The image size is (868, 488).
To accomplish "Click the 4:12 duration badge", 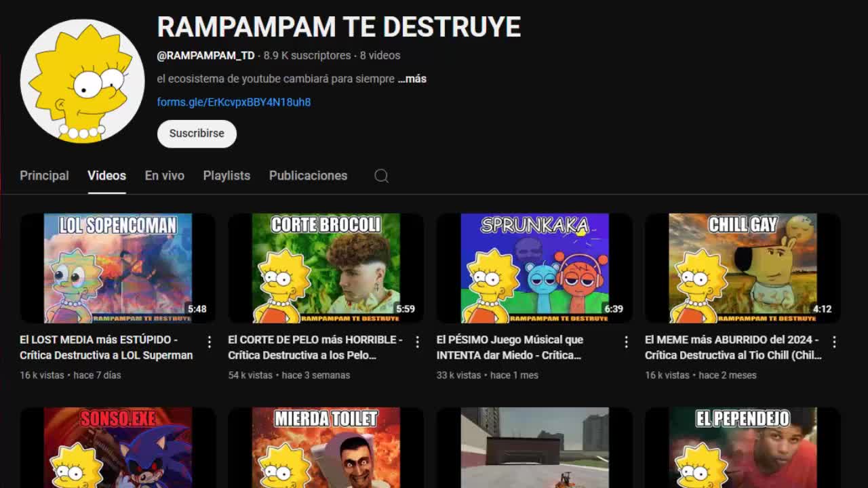I will (x=822, y=309).
